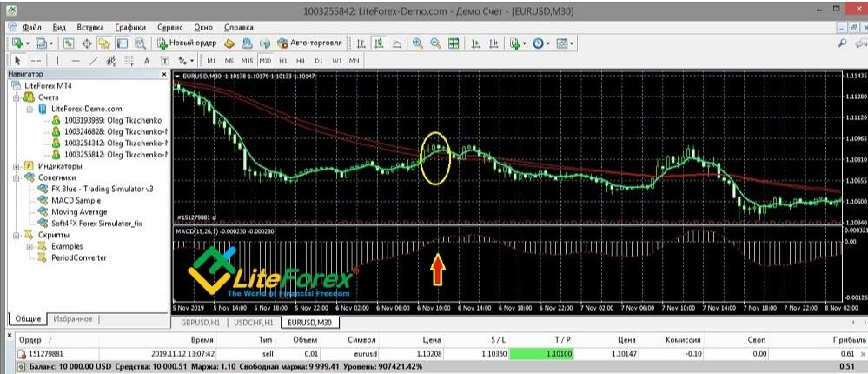Toggle Auto Scroll chart icon
Image resolution: width=868 pixels, height=374 pixels.
475,43
